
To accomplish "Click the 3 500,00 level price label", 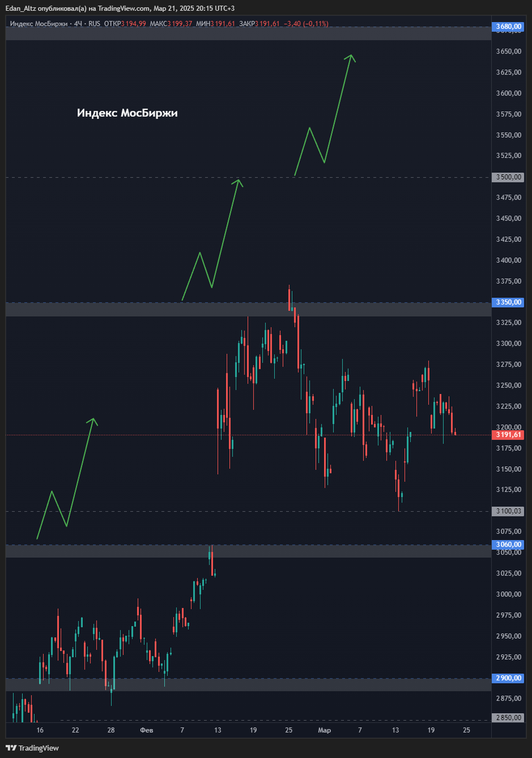I will pos(509,177).
